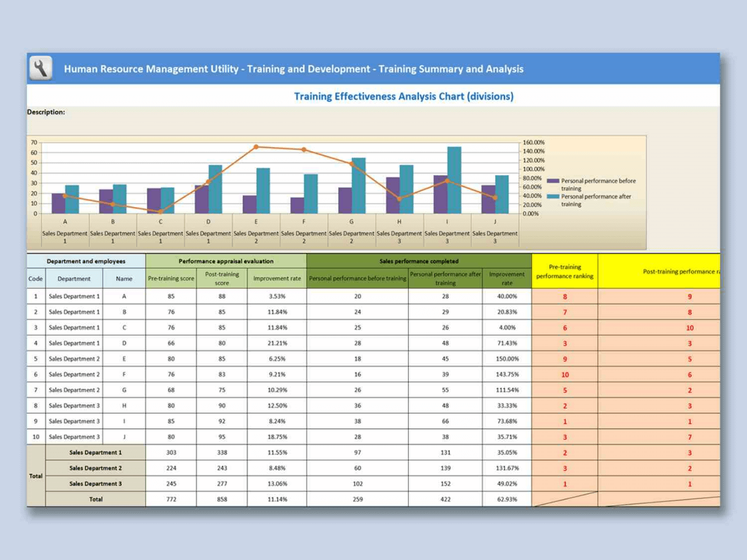Select the Training Effectiveness Analysis Chart title
Image resolution: width=747 pixels, height=560 pixels.
[x=403, y=97]
